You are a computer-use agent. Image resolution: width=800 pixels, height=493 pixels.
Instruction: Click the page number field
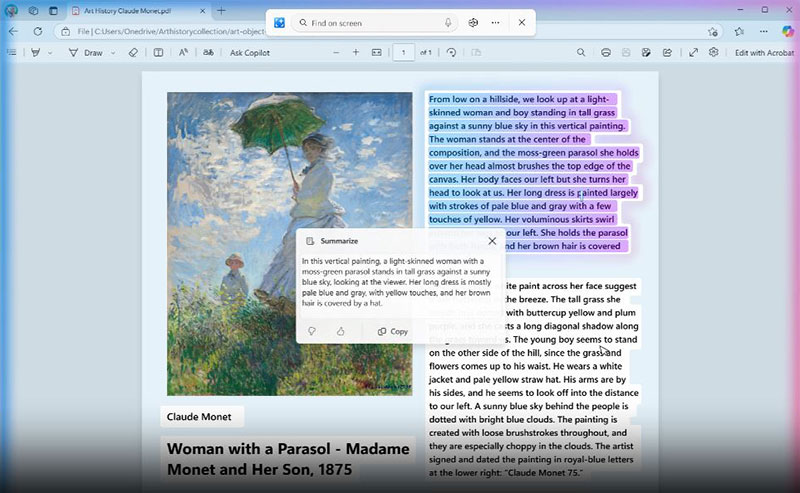404,53
